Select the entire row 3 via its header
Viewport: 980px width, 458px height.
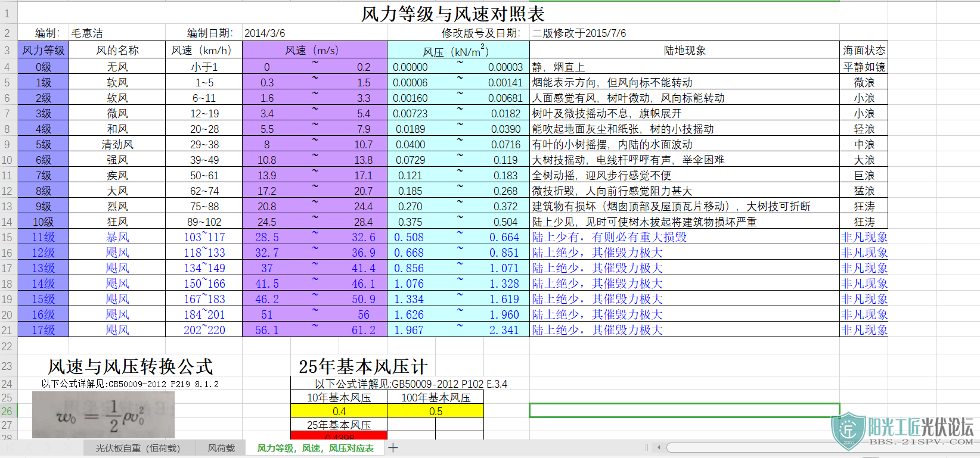click(8, 50)
